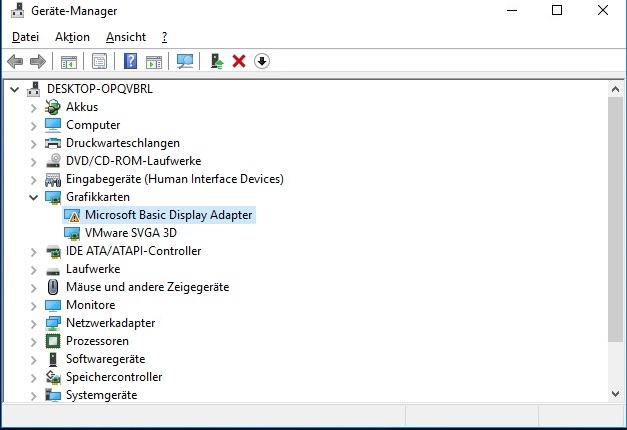This screenshot has width=627, height=430.
Task: Open the Datei menu
Action: (x=26, y=37)
